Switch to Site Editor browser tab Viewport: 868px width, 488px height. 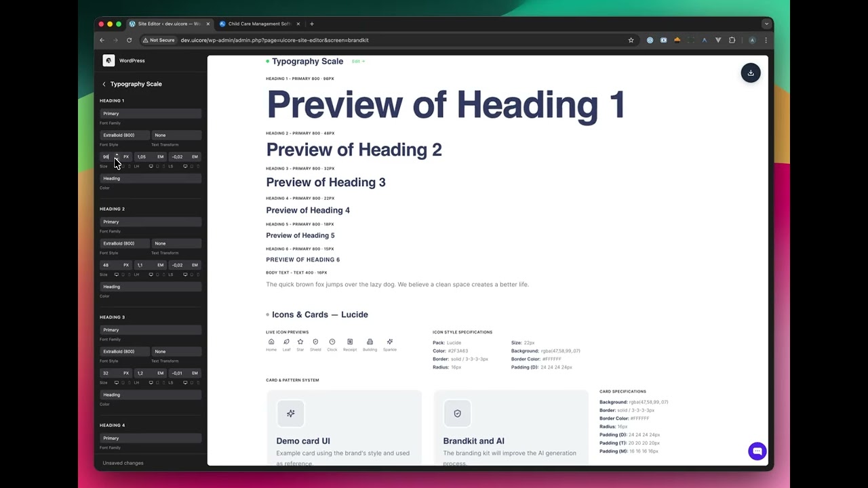[x=168, y=24]
